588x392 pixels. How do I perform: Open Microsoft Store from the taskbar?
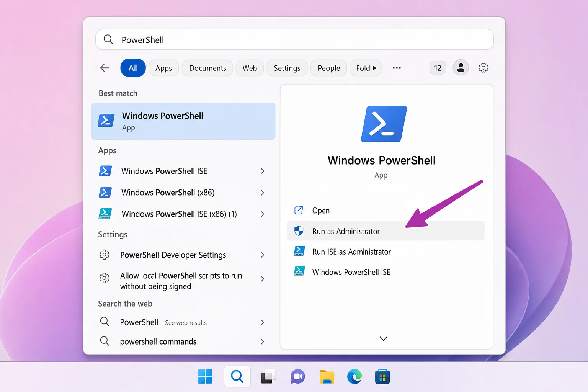[382, 377]
